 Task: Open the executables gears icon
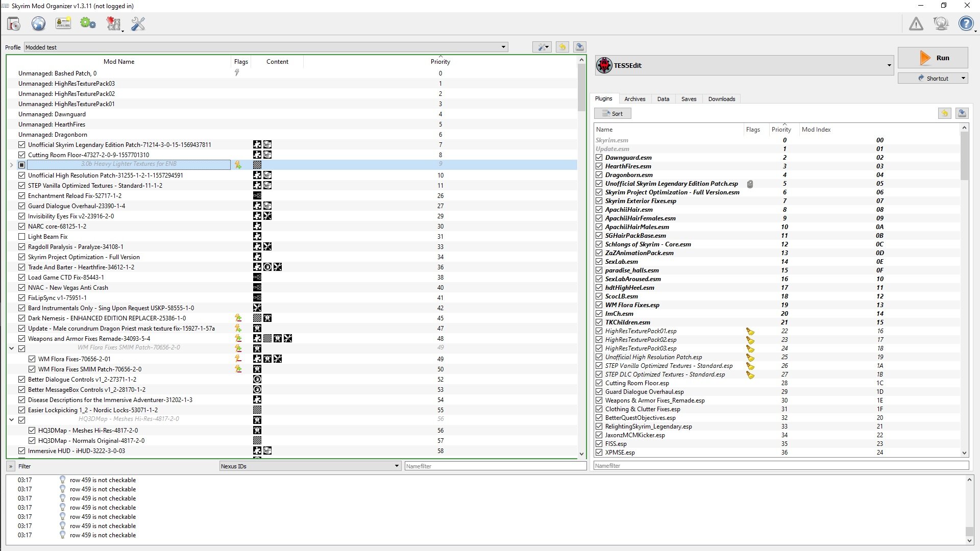[88, 23]
